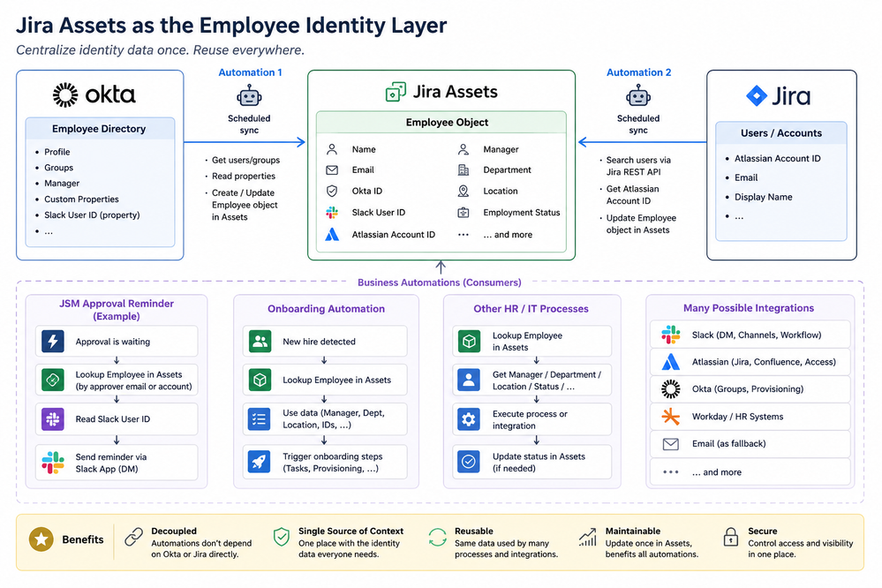This screenshot has width=882, height=588.
Task: Click the envelope icon beside Email field
Action: pyautogui.click(x=332, y=170)
